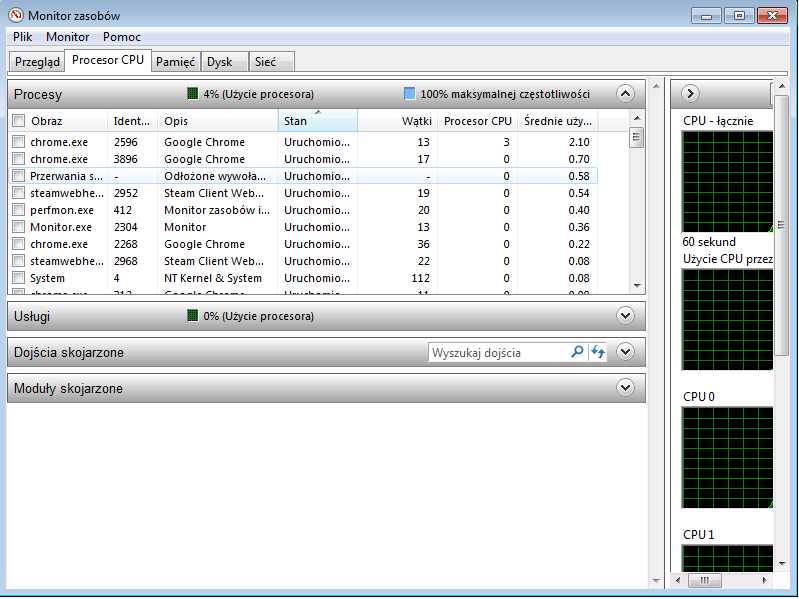The height and width of the screenshot is (599, 799).
Task: Click the Odłożone wywoła... description cell
Action: point(215,176)
